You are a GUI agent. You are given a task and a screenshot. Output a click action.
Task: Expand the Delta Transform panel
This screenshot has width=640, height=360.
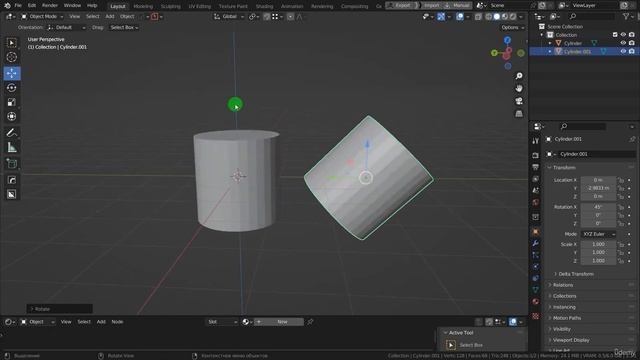(576, 274)
